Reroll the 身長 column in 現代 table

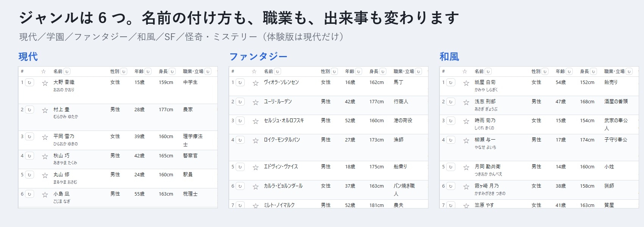[x=172, y=72]
